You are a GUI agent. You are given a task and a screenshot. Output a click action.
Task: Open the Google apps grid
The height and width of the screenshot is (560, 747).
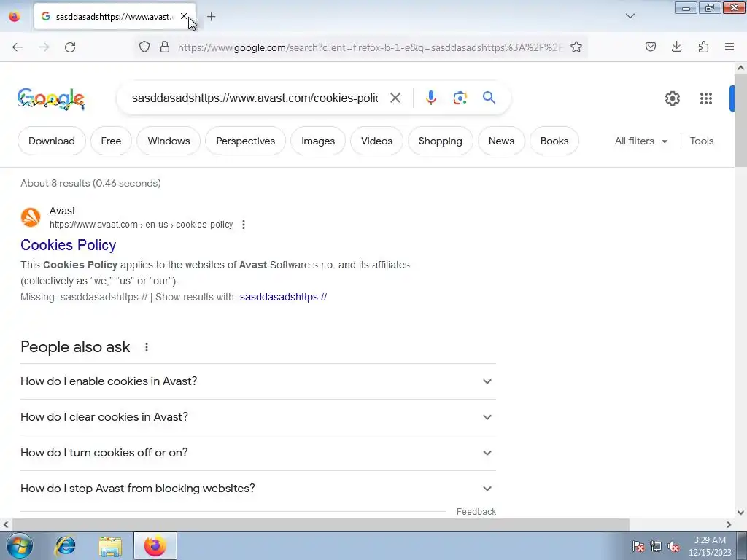coord(706,98)
